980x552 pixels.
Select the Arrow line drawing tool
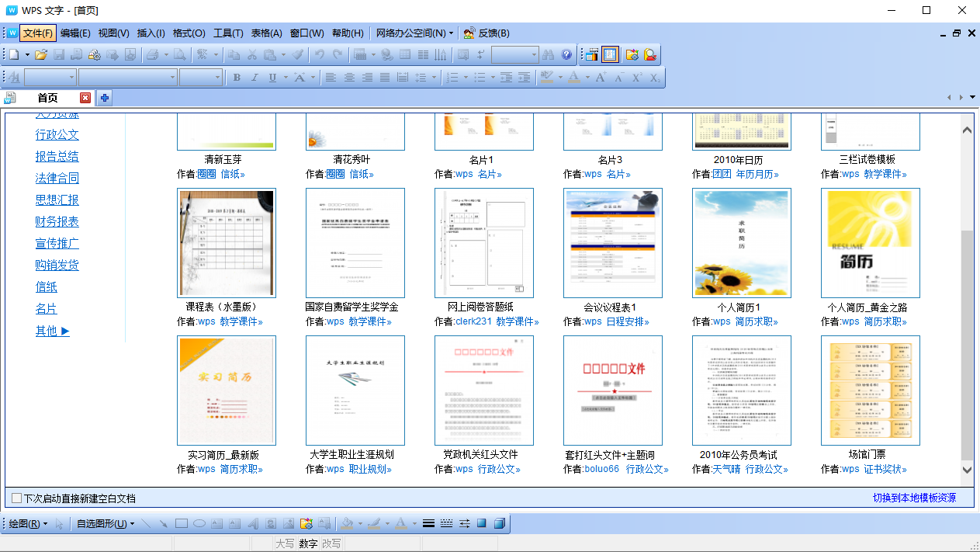click(164, 523)
